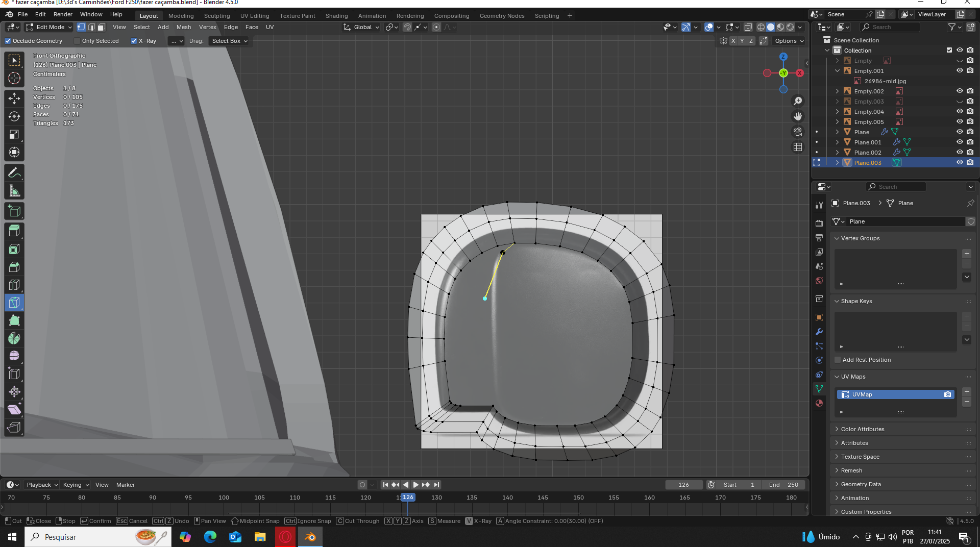Open the Object properties tab
The width and height of the screenshot is (980, 547).
point(819,317)
